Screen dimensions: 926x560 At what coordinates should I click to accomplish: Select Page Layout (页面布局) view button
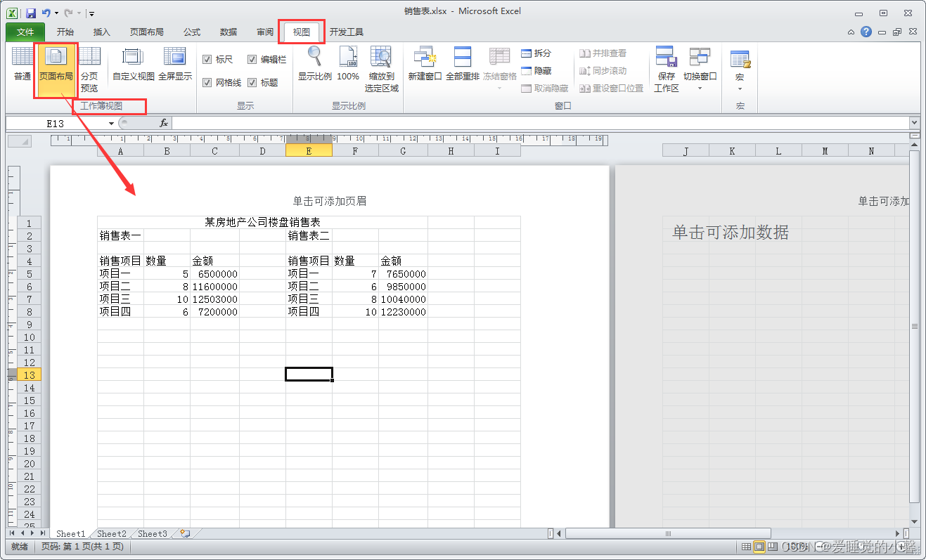[56, 63]
